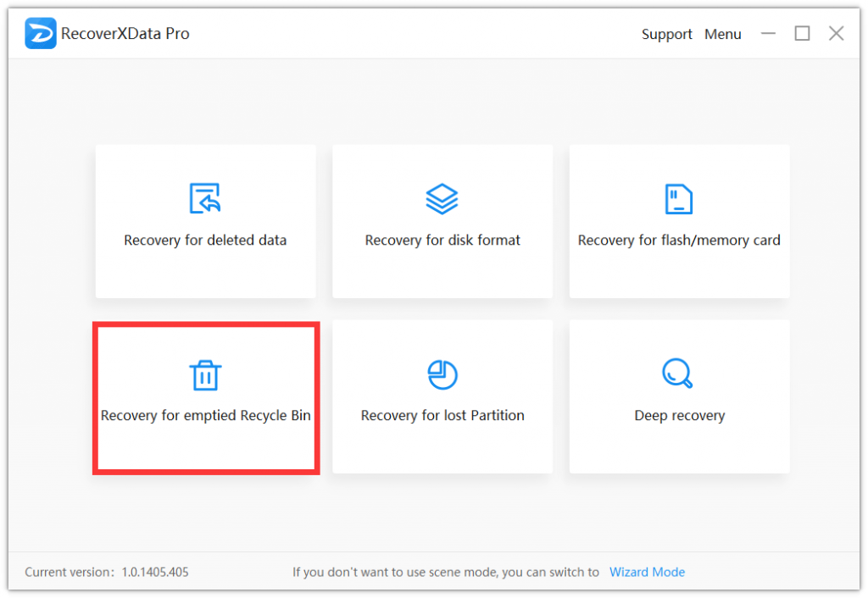Viewport: 868px width, 598px height.
Task: Select the magnifying glass icon for Deep recovery
Action: click(678, 374)
